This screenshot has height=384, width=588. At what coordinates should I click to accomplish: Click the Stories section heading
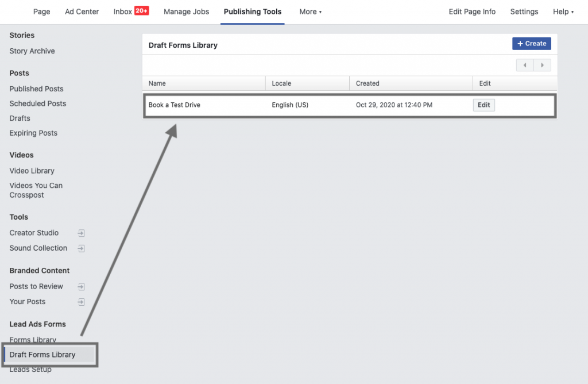click(x=22, y=35)
